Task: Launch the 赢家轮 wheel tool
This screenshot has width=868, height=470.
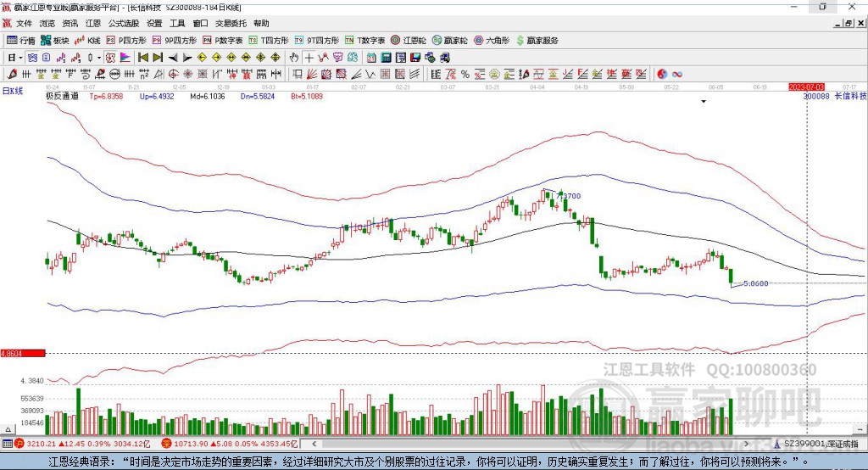Action: (x=449, y=41)
